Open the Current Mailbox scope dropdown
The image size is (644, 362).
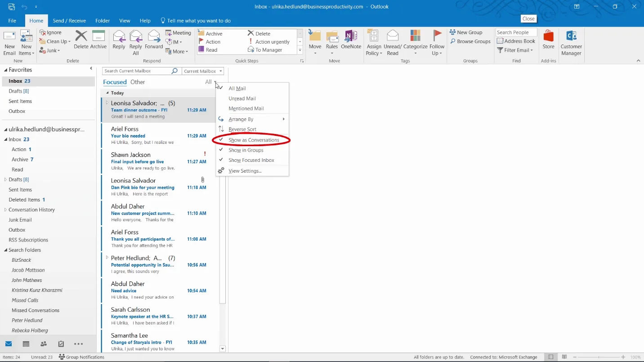[203, 71]
